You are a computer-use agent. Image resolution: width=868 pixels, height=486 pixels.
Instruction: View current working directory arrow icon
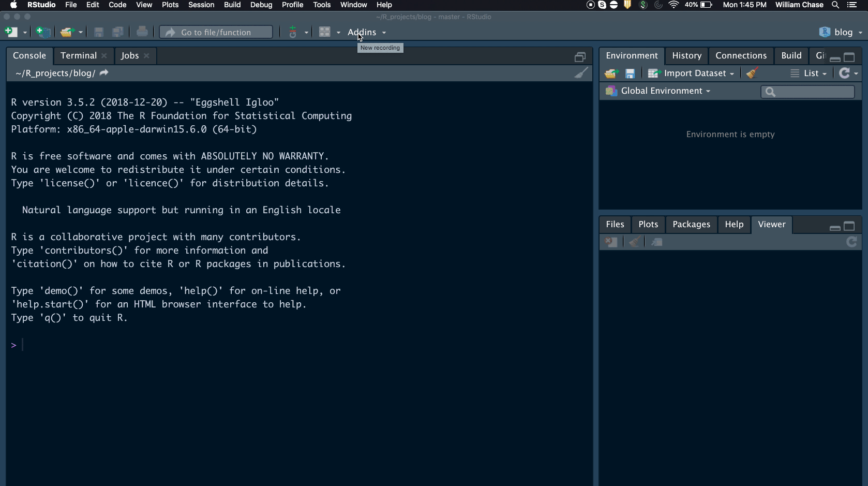click(x=104, y=73)
